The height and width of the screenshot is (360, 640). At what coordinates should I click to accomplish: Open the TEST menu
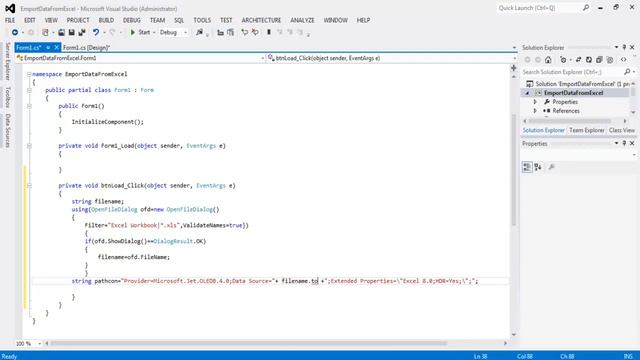pyautogui.click(x=226, y=20)
